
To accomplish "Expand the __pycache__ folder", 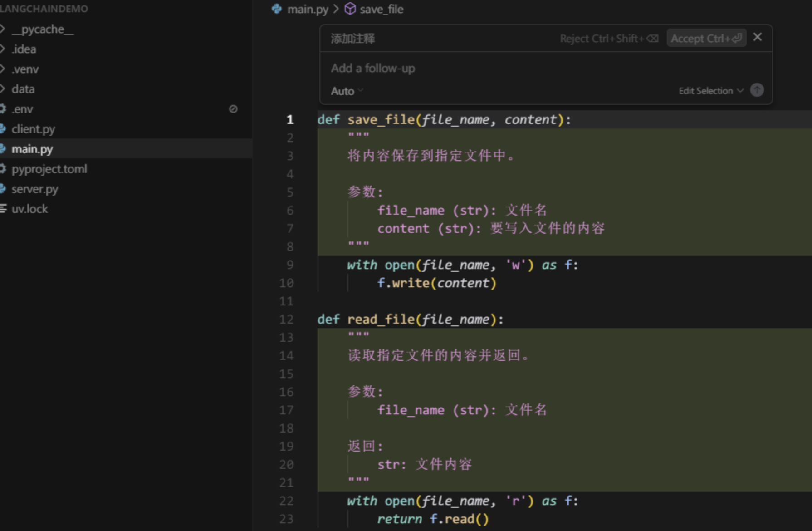I will coord(43,29).
